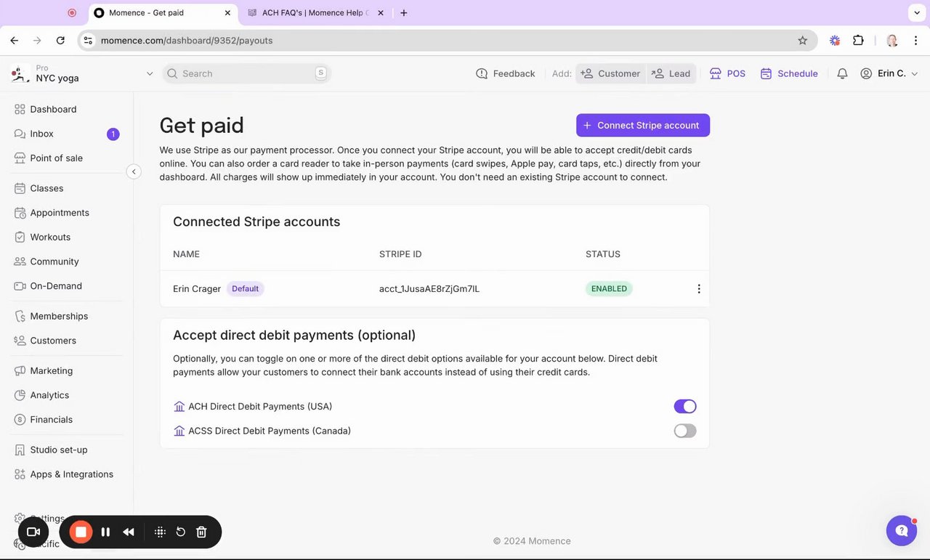
Task: Click the Default badge next to Erin Crager
Action: pos(246,288)
